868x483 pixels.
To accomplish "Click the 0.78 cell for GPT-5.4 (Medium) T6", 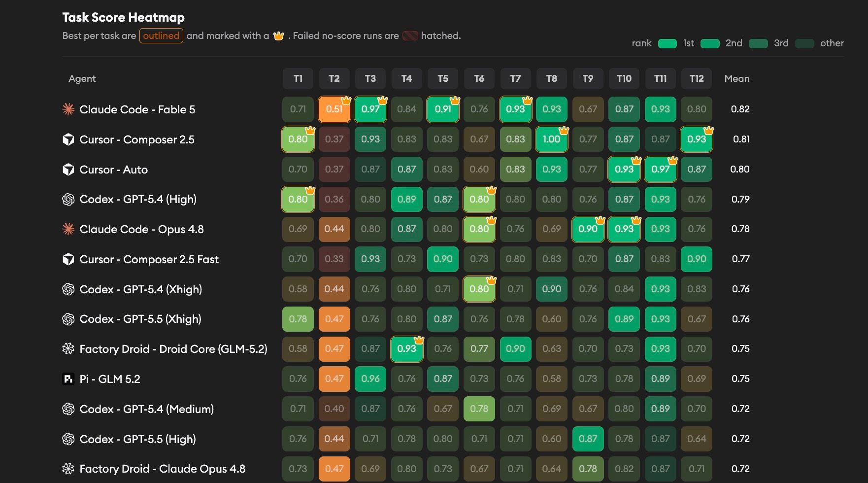I will [x=479, y=409].
